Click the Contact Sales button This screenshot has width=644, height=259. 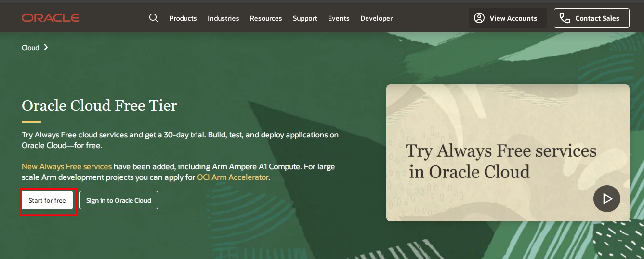591,18
